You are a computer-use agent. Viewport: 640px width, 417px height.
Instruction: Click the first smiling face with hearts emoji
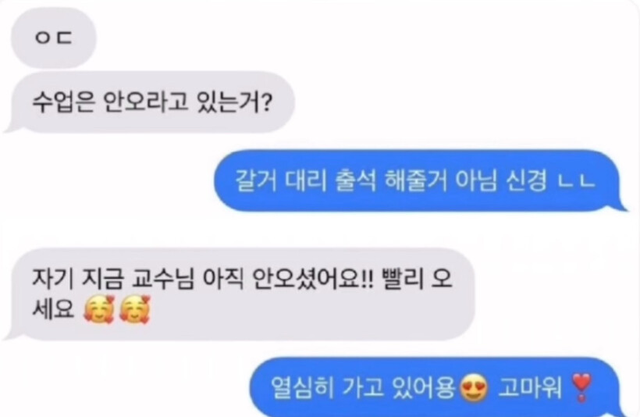[x=98, y=310]
